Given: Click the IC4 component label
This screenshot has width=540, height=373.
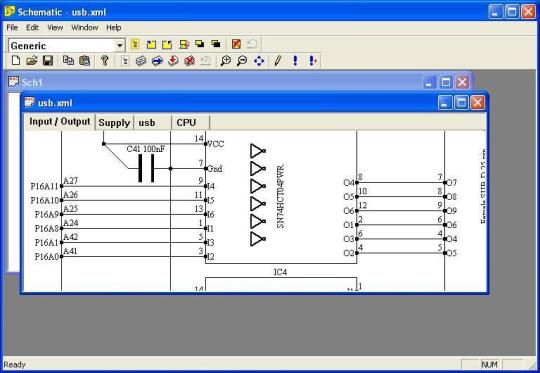Looking at the screenshot, I should pos(280,272).
